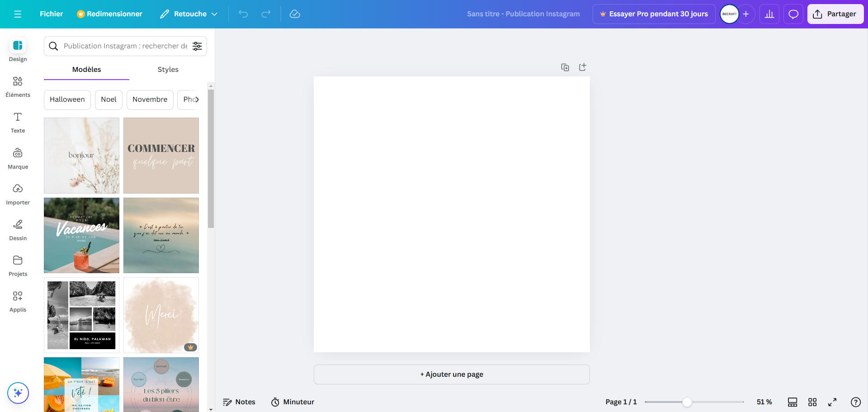
Task: Click Essayer Pro pendant 30 jours
Action: (x=654, y=14)
